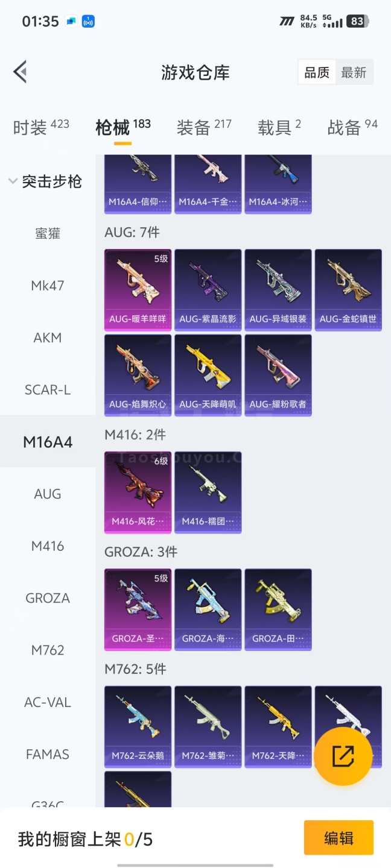Image resolution: width=391 pixels, height=868 pixels.
Task: Switch sorting to 品质
Action: point(317,72)
